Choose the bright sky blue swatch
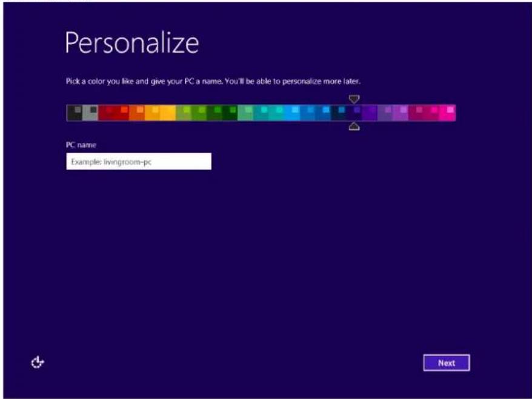This screenshot has width=532, height=399. click(292, 113)
